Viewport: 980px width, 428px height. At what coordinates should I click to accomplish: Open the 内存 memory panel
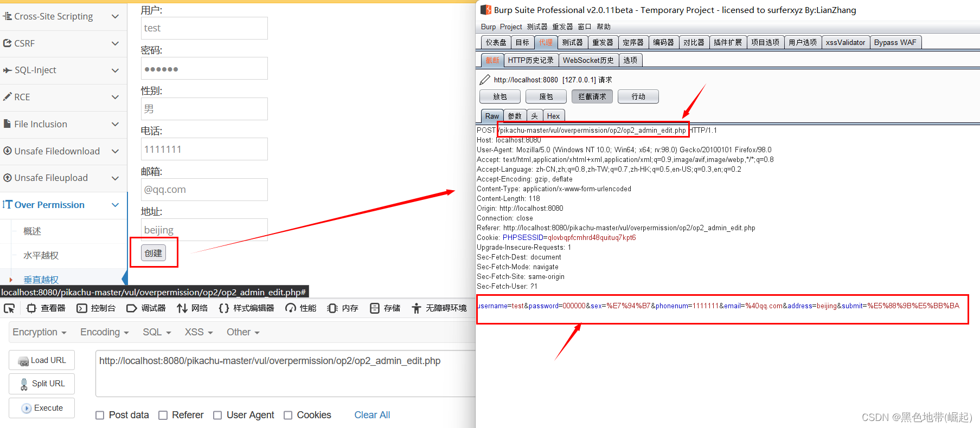point(343,308)
